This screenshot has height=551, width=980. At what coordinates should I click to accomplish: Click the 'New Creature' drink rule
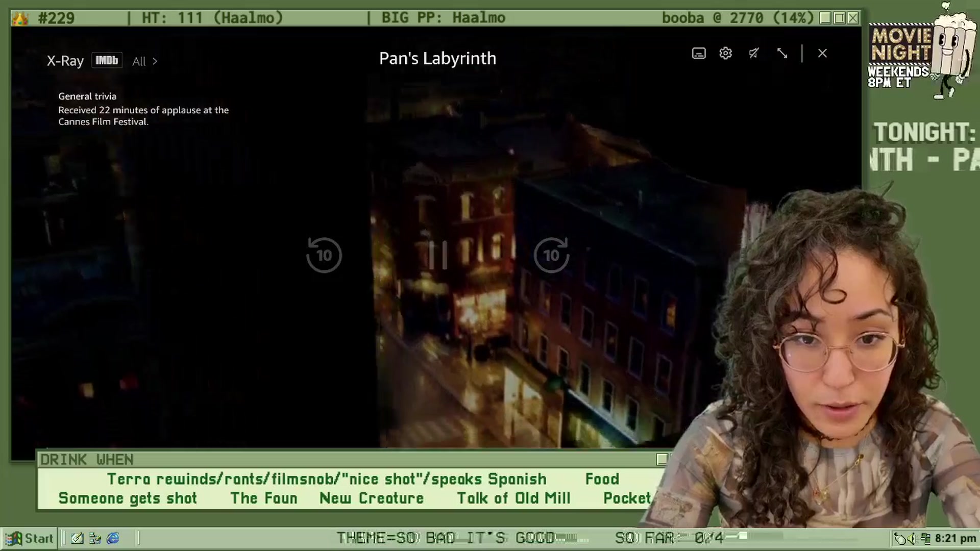[372, 498]
